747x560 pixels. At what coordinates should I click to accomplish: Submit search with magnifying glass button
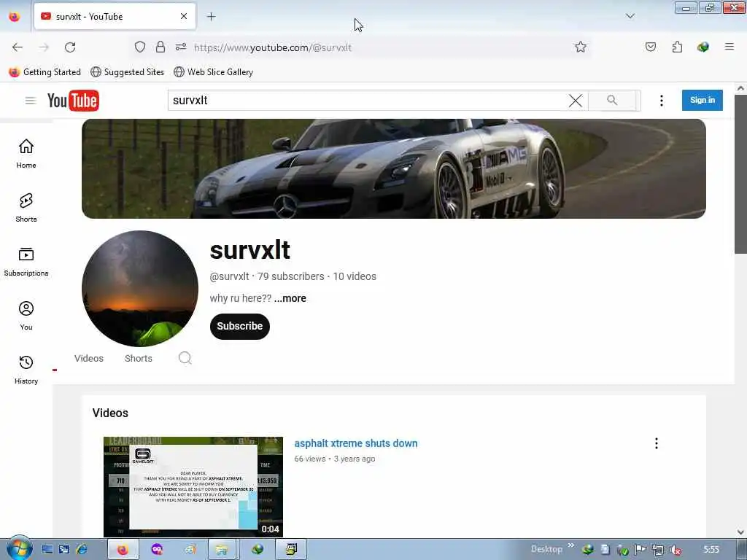point(612,101)
